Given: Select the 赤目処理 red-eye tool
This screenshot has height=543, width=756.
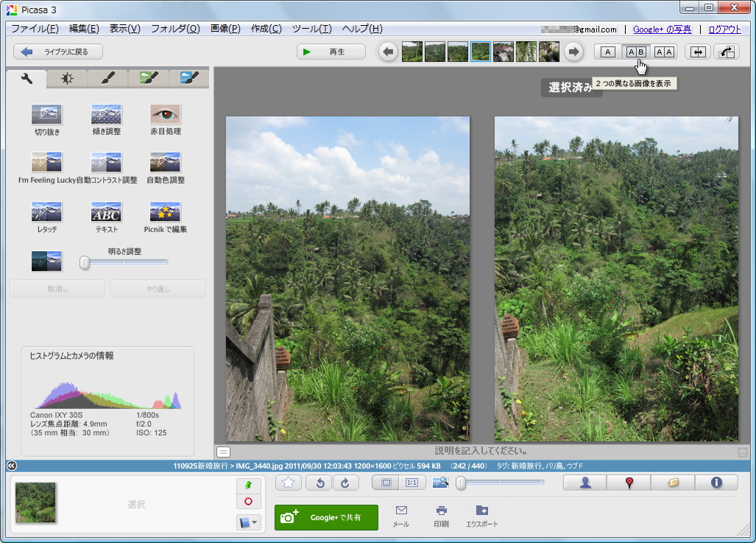Looking at the screenshot, I should click(166, 119).
